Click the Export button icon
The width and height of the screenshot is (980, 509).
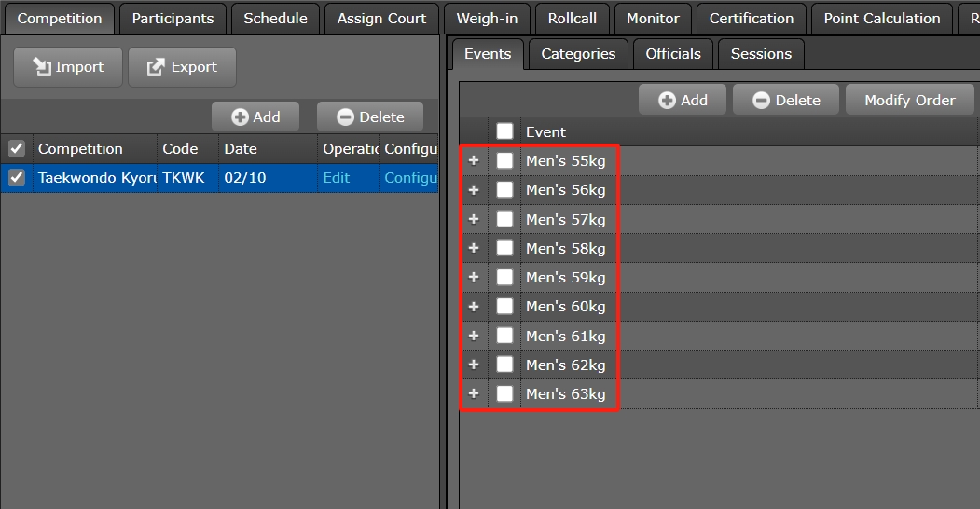point(157,67)
